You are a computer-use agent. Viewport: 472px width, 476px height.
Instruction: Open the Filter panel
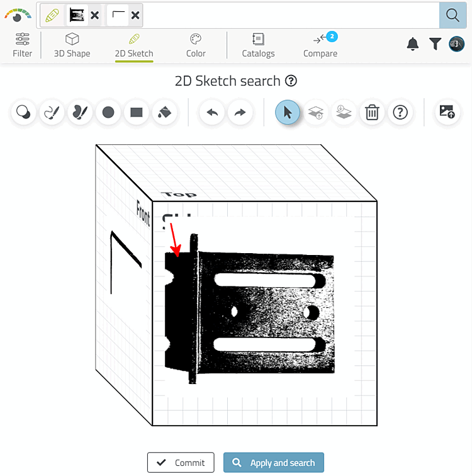22,45
